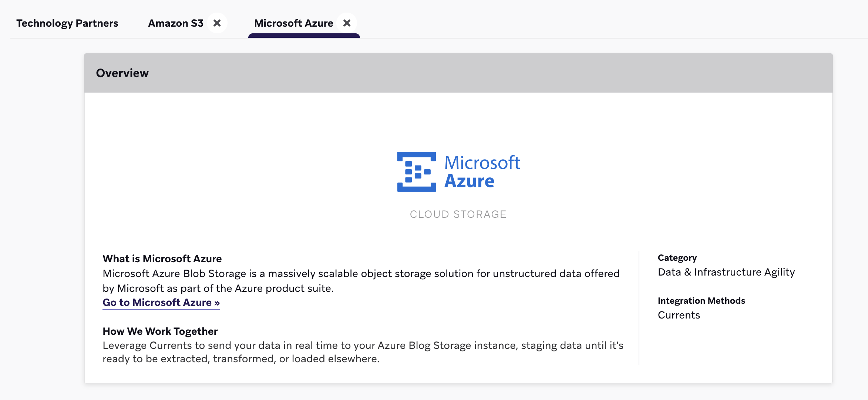868x400 pixels.
Task: Click the Data & Infrastructure Agility category text
Action: [x=726, y=272]
